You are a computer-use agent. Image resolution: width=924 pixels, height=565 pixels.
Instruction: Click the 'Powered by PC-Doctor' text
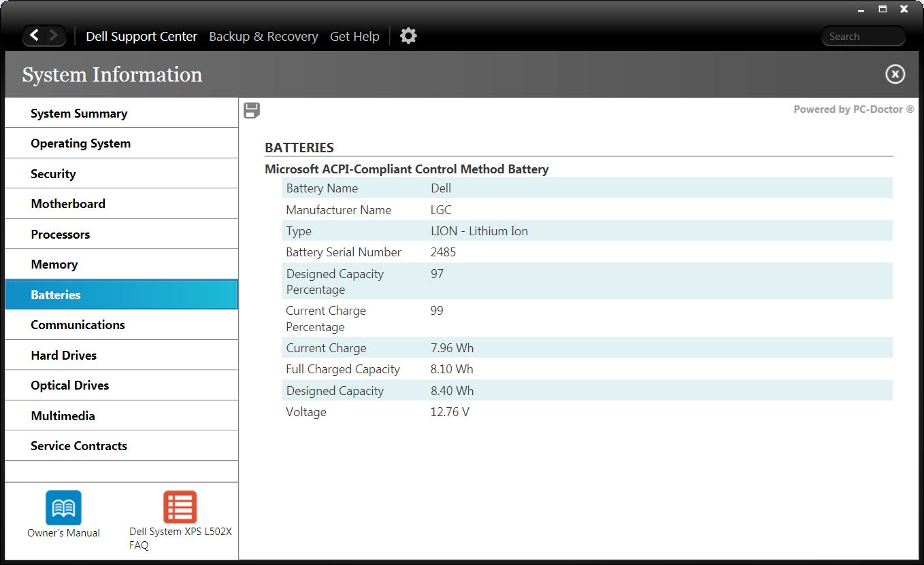tap(854, 109)
